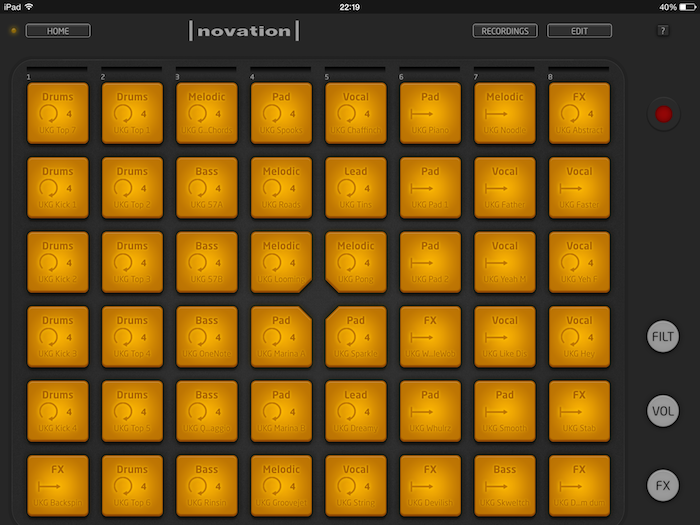
Task: Launch the UKG Q...aggio bass pad
Action: (207, 412)
